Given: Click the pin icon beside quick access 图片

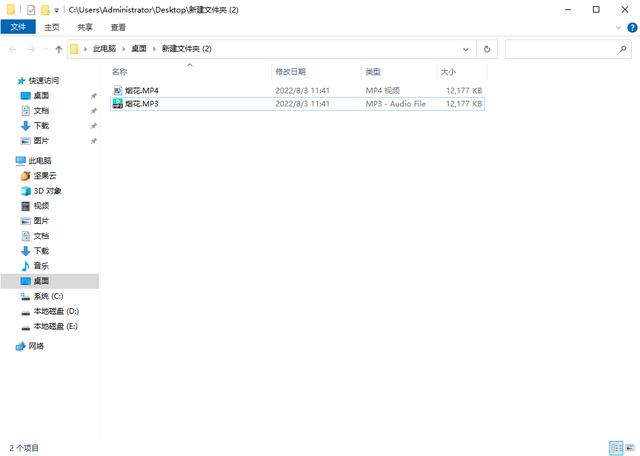Looking at the screenshot, I should click(93, 141).
